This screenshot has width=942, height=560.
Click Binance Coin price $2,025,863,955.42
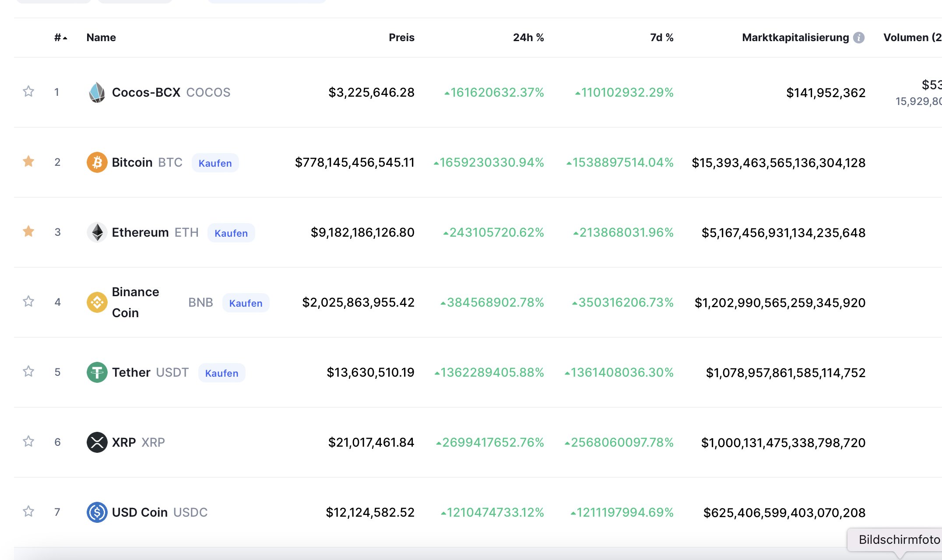point(358,302)
